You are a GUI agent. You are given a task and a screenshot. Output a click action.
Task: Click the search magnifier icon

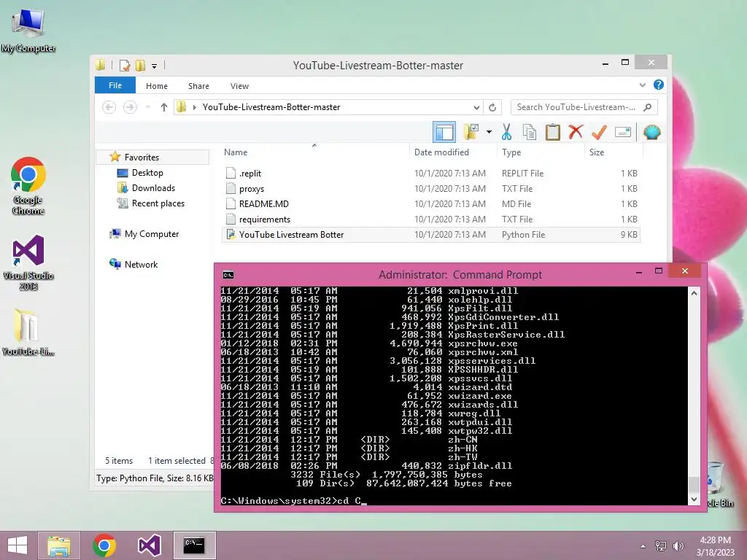[648, 107]
